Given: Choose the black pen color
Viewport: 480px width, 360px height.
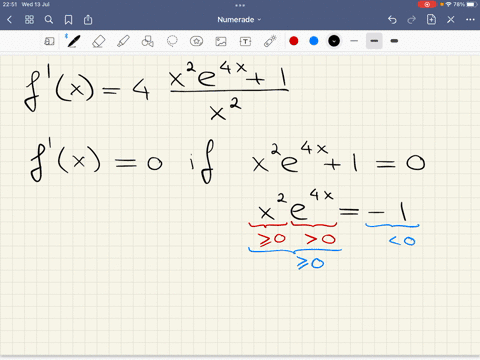Looking at the screenshot, I should 334,41.
